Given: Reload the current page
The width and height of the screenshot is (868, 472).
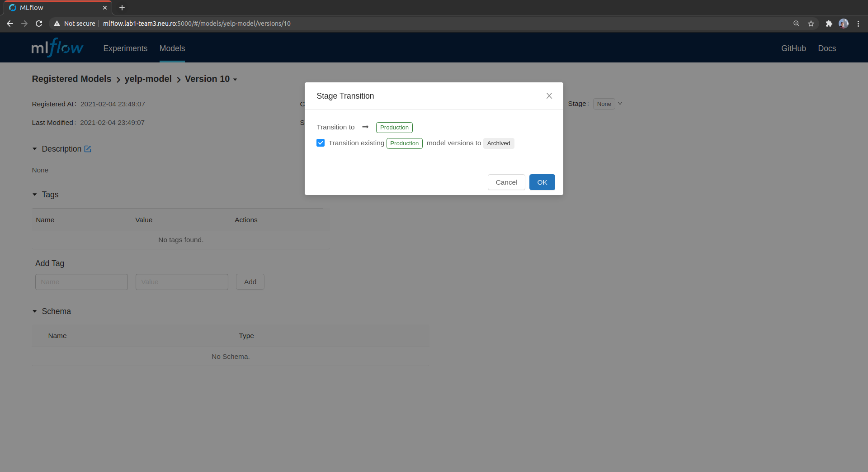Looking at the screenshot, I should tap(39, 24).
